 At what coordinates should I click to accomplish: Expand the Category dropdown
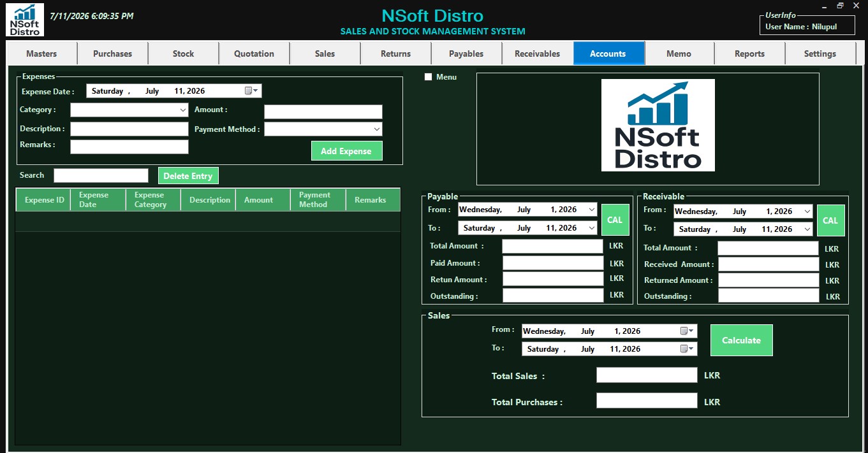182,110
